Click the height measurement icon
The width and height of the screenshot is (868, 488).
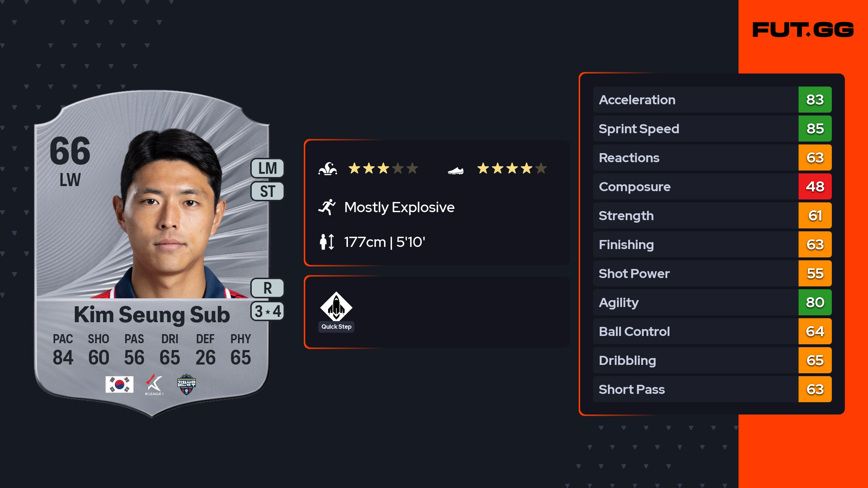click(327, 242)
